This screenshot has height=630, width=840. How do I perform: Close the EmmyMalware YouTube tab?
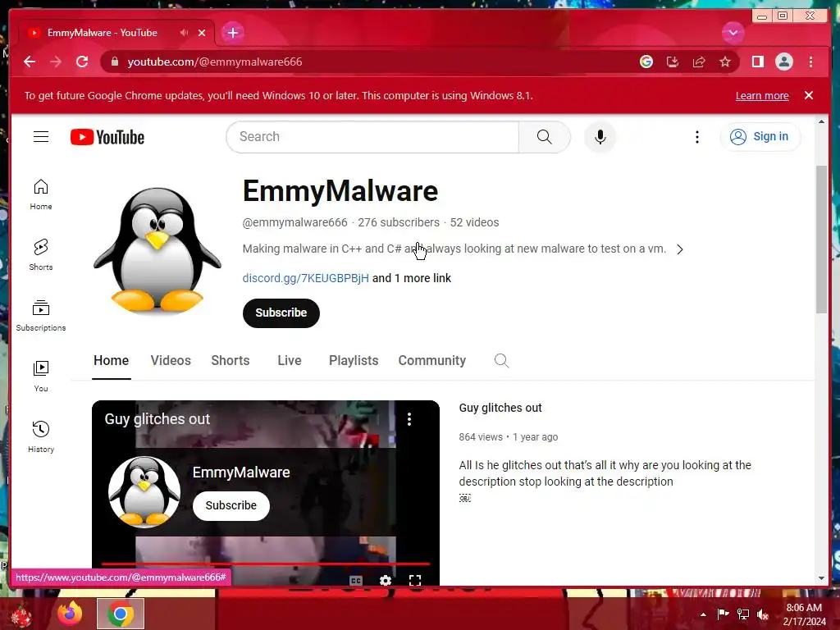[202, 33]
